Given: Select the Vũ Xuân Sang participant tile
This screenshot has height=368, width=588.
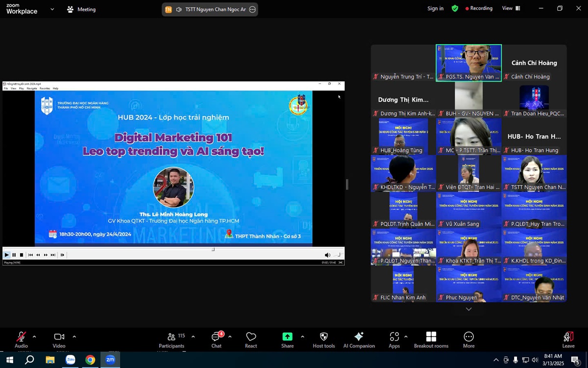Looking at the screenshot, I should click(x=469, y=210).
